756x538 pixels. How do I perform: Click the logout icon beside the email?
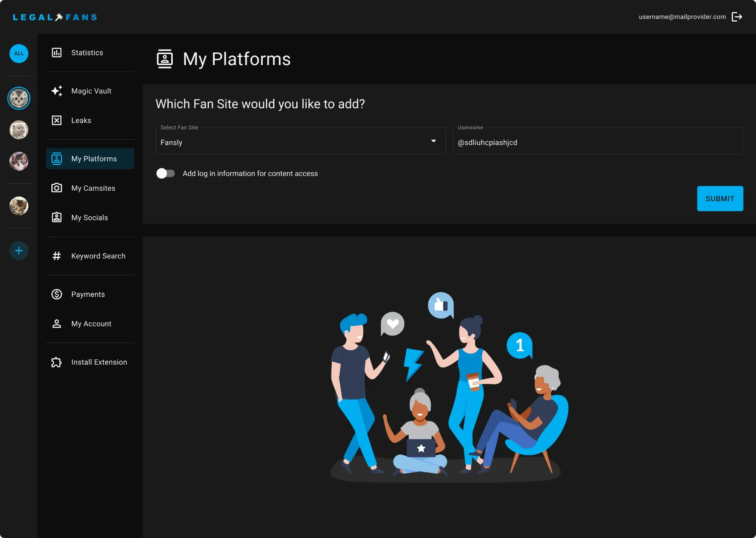coord(737,17)
